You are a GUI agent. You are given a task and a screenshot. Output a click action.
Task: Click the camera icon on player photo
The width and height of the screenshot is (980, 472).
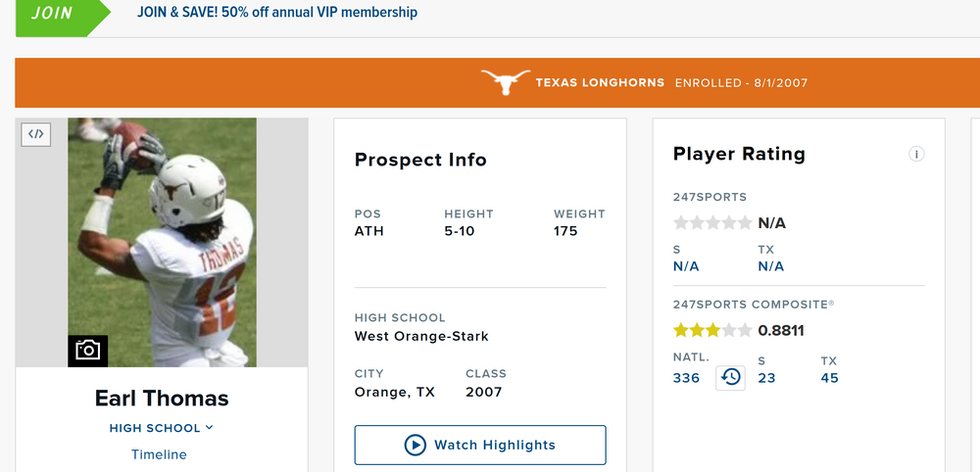[x=87, y=350]
